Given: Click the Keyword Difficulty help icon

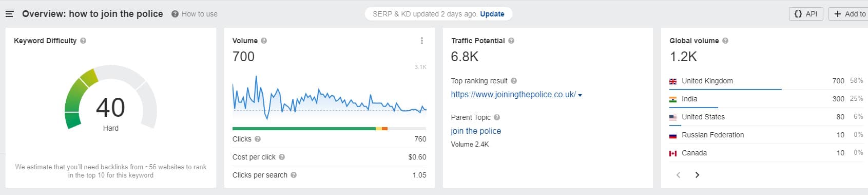Looking at the screenshot, I should coord(83,41).
